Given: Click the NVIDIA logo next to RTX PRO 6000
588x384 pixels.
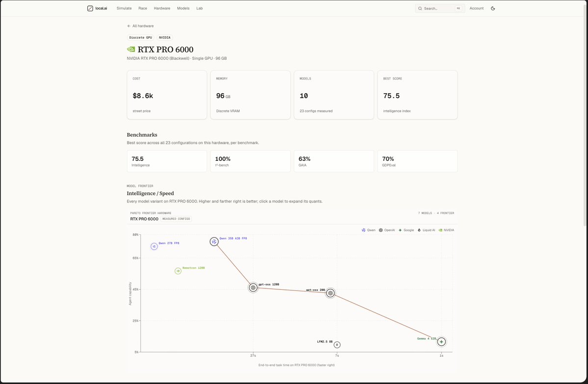Looking at the screenshot, I should tap(131, 49).
